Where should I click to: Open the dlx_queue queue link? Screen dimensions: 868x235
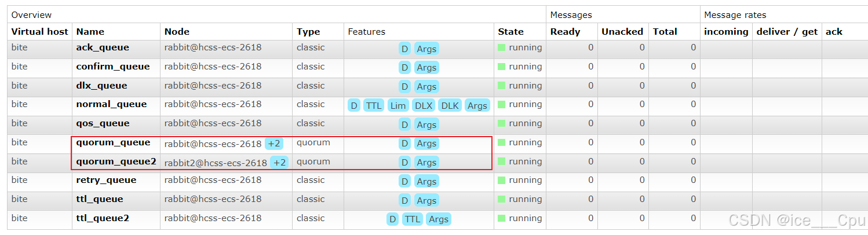coord(101,86)
